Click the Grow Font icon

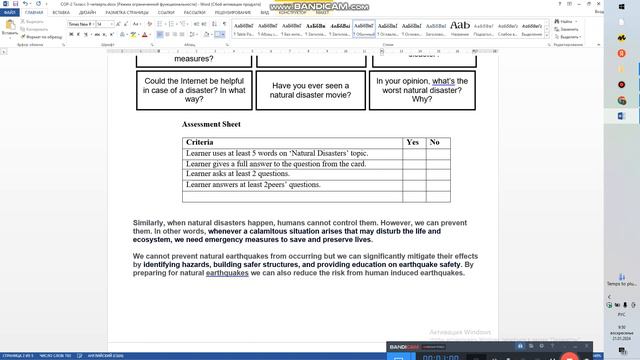coord(118,24)
